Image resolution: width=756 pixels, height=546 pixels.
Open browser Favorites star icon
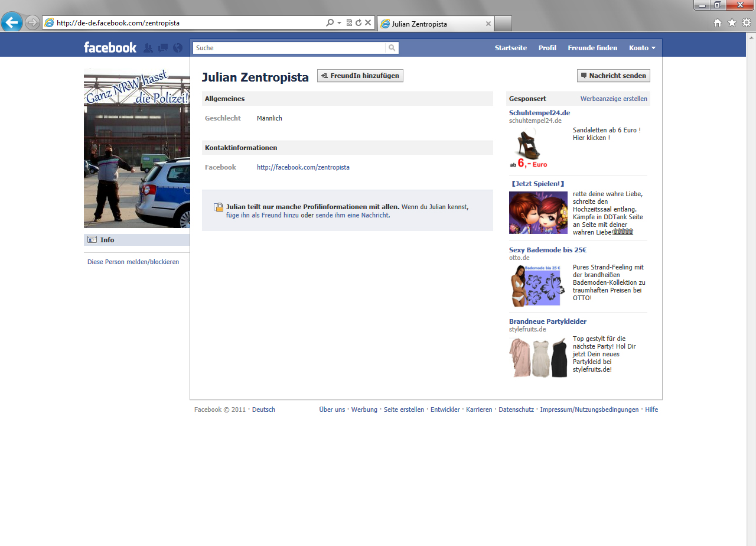(x=732, y=23)
